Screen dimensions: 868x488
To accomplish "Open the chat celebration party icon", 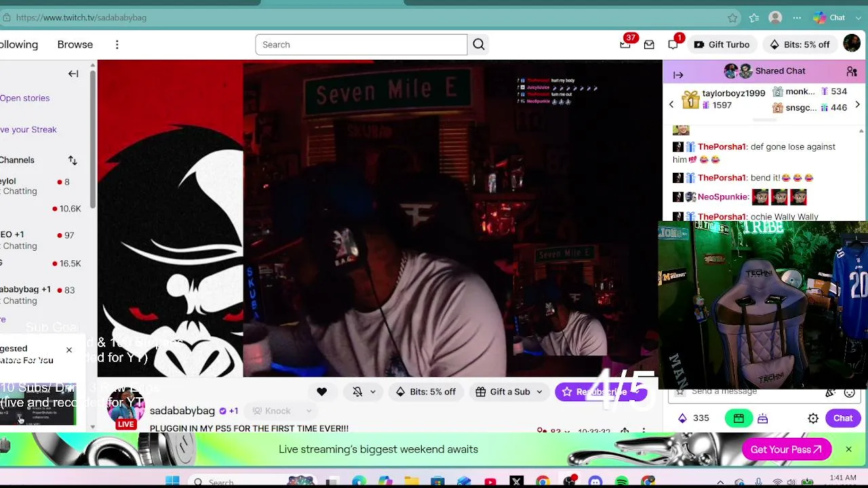I will (x=830, y=392).
